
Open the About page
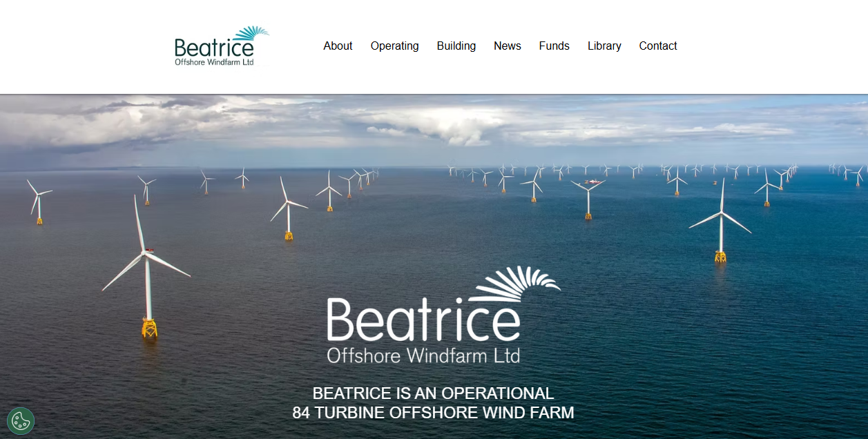(x=338, y=46)
